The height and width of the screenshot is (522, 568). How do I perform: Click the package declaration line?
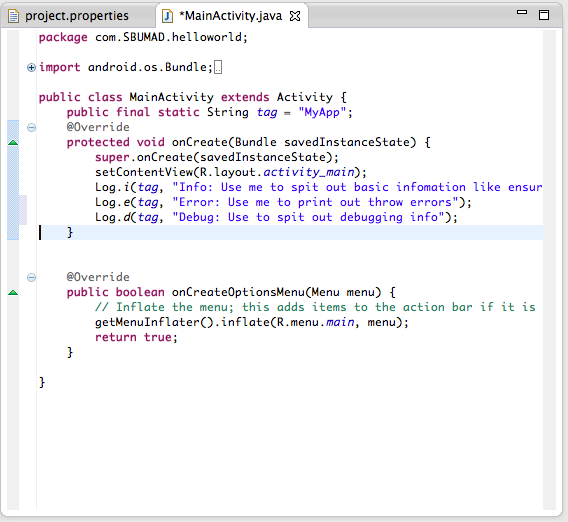pyautogui.click(x=143, y=37)
